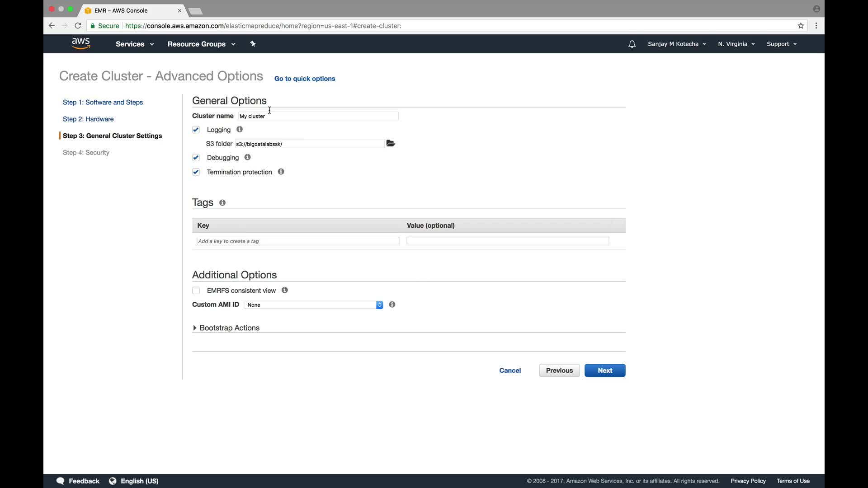Open the Services menu
The height and width of the screenshot is (488, 868).
coord(134,44)
